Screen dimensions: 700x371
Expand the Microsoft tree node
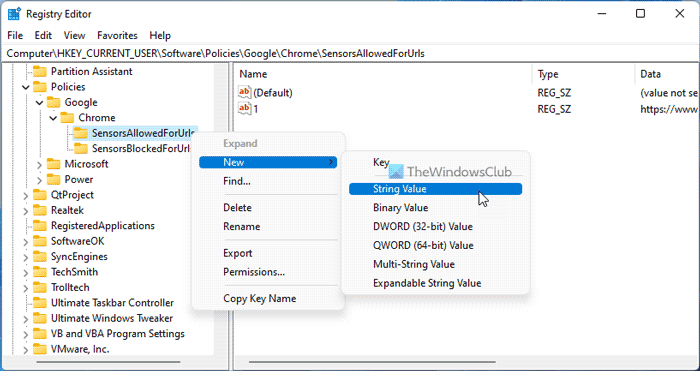(40, 164)
